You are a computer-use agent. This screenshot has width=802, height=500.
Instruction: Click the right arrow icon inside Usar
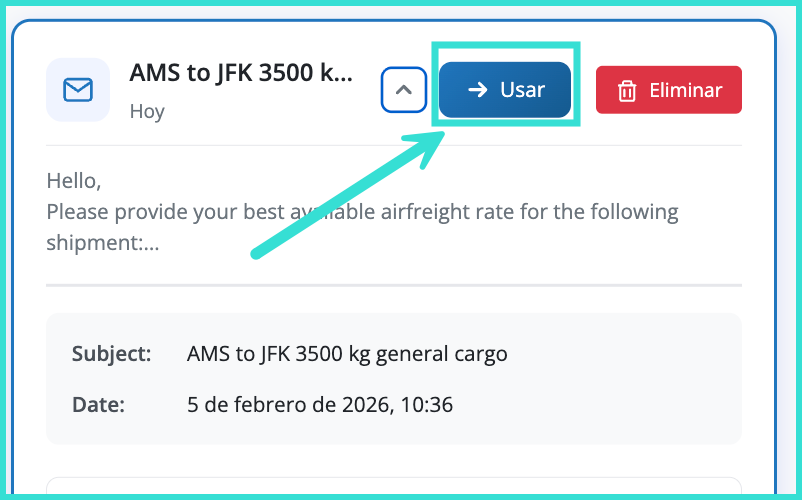coord(478,90)
